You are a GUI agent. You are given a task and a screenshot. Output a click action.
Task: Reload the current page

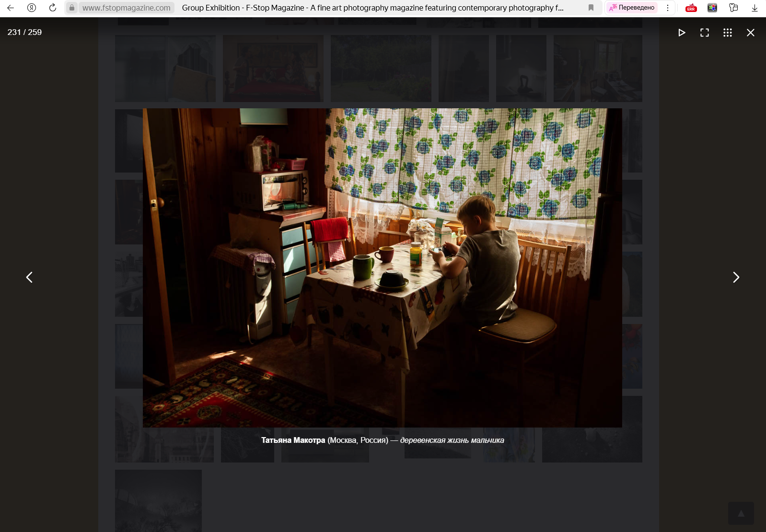pyautogui.click(x=53, y=8)
